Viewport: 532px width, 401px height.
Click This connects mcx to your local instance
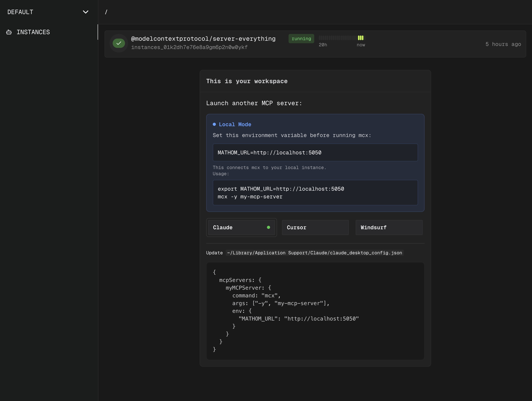point(269,168)
